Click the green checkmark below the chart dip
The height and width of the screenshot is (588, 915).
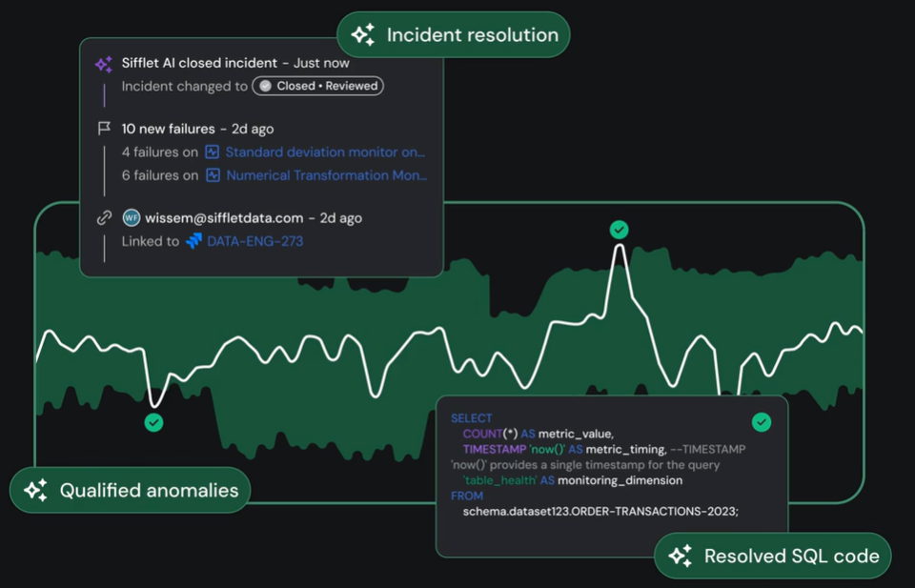click(154, 422)
